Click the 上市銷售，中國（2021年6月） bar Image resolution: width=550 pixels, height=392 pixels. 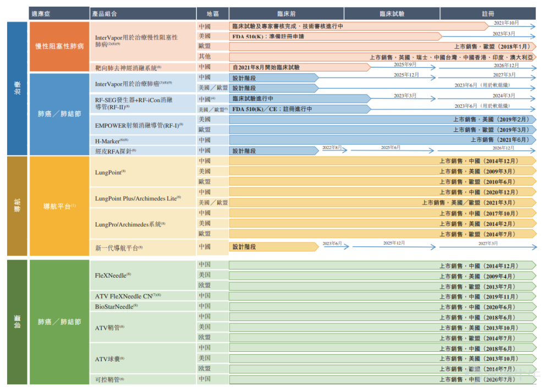383,140
